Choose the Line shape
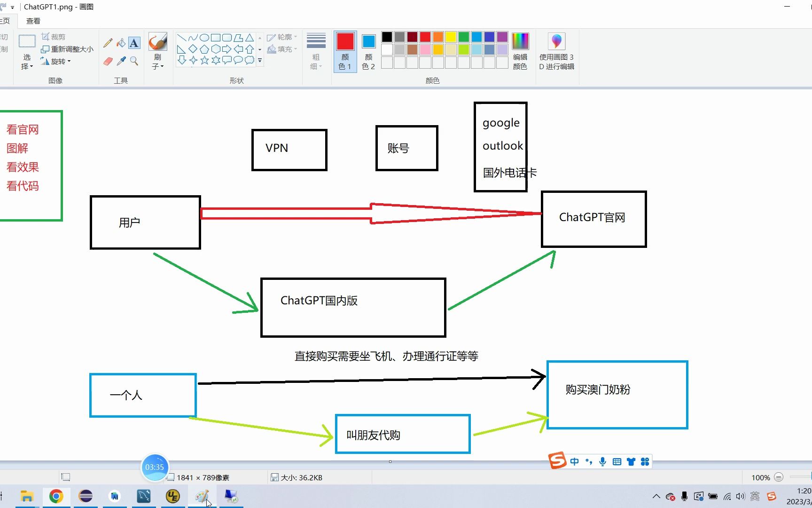 [x=181, y=38]
